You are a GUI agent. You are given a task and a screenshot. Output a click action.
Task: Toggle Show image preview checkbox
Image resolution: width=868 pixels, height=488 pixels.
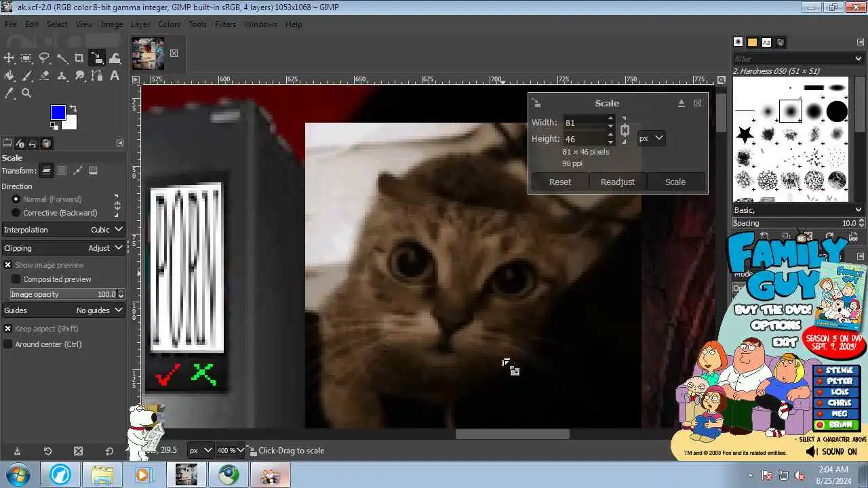pos(8,265)
